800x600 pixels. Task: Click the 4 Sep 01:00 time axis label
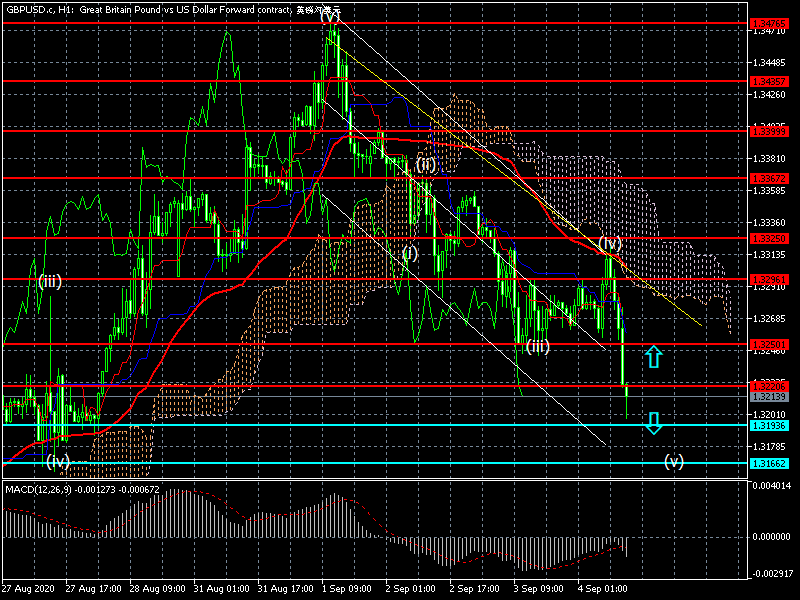[x=606, y=589]
